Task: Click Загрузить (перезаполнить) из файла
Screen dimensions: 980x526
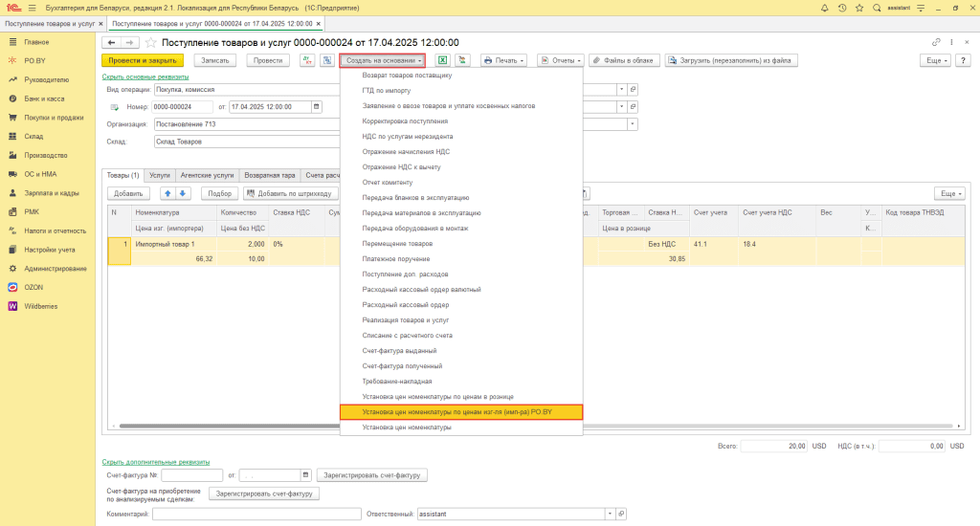Action: (730, 60)
